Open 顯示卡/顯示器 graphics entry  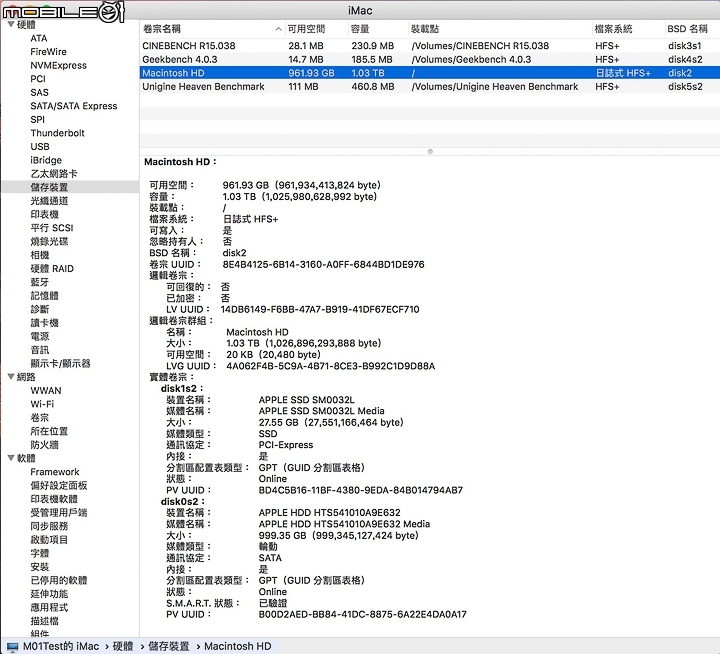60,363
